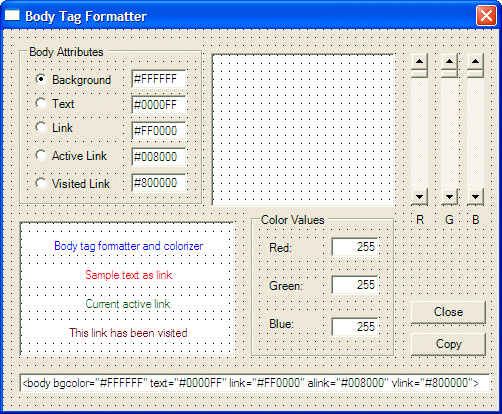
Task: Click the Close button
Action: click(448, 312)
